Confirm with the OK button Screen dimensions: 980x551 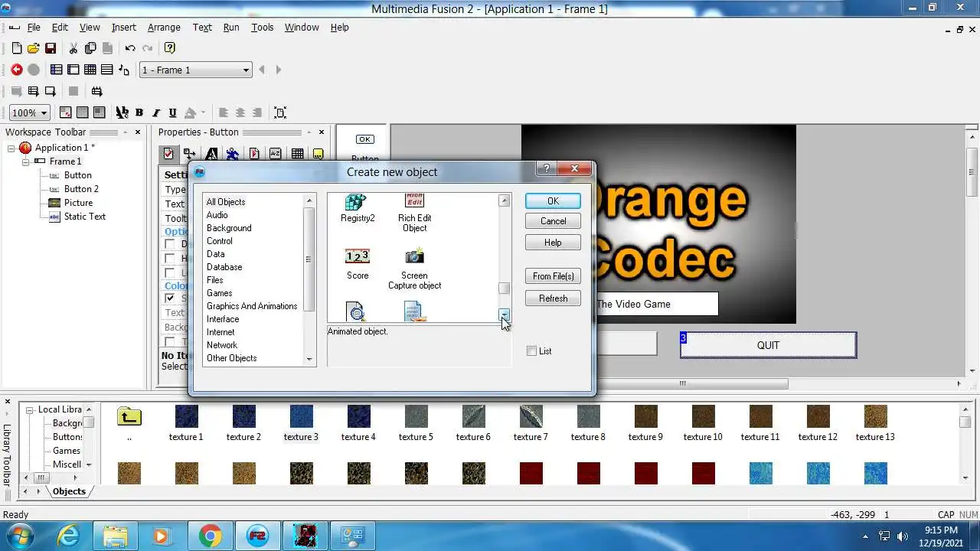[553, 201]
